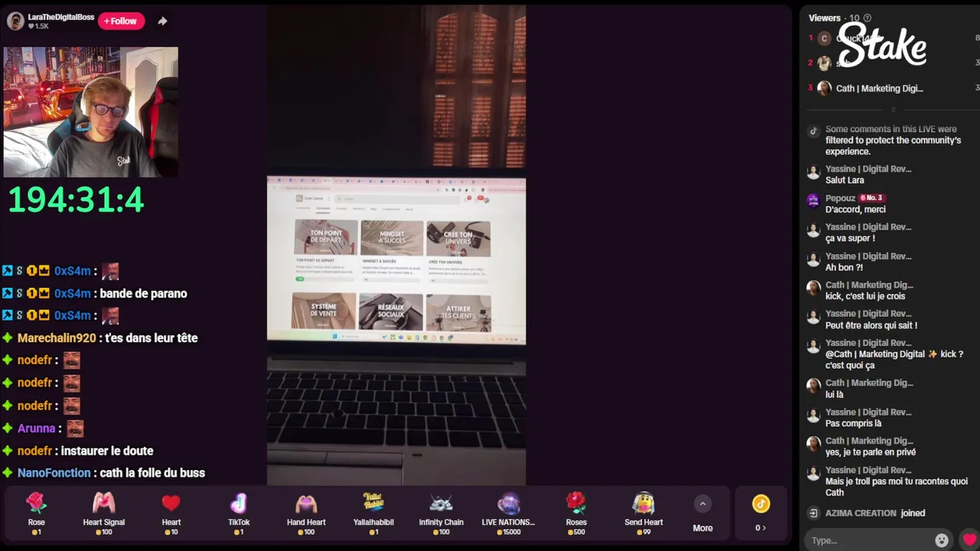
Task: Open coin balance recharge
Action: point(760,514)
